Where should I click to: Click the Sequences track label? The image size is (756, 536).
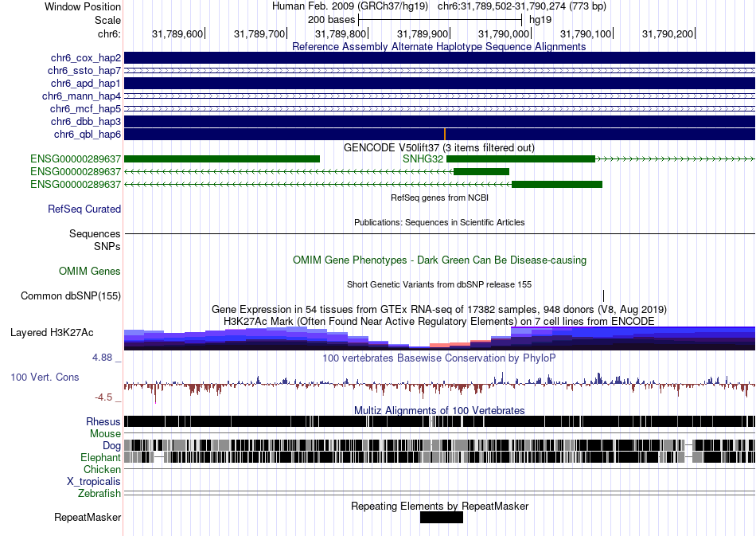coord(95,233)
